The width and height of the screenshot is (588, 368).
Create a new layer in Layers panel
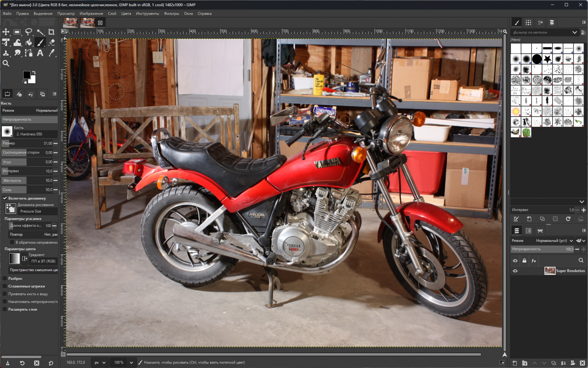(515, 363)
